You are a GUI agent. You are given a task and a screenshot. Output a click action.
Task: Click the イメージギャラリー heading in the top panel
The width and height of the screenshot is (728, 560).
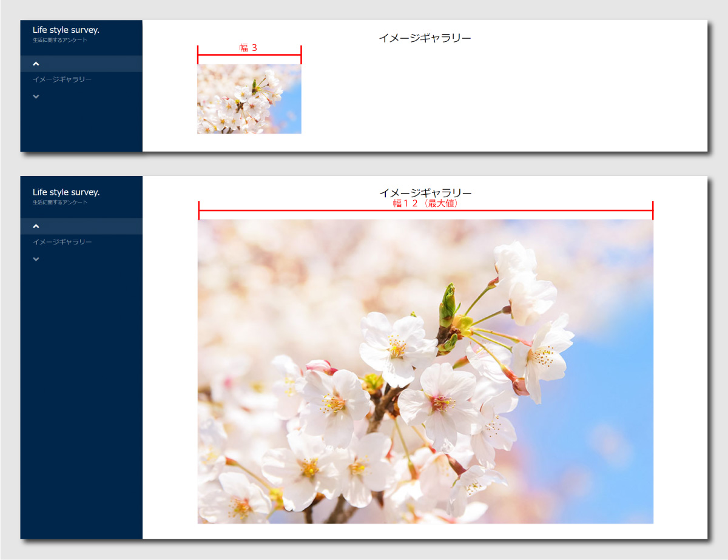pos(425,38)
